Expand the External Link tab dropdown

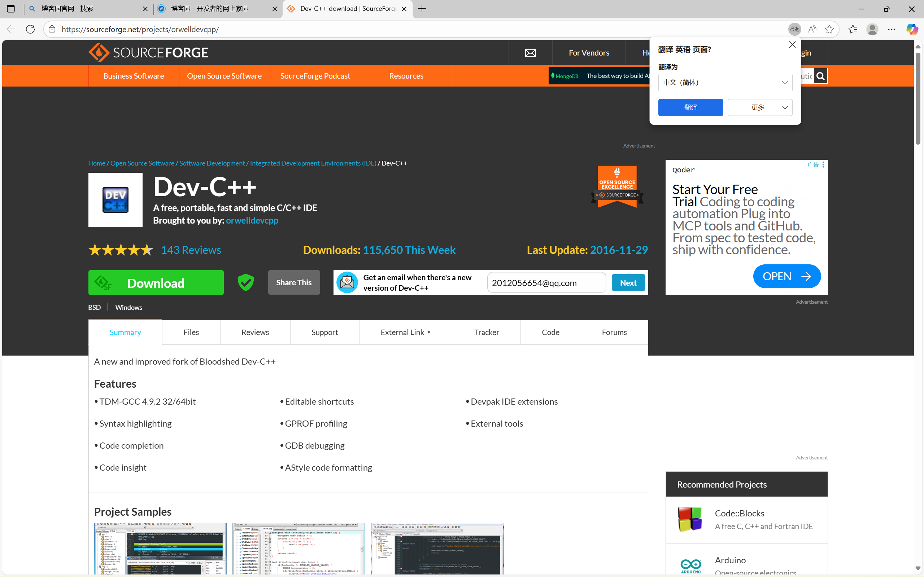coord(405,332)
